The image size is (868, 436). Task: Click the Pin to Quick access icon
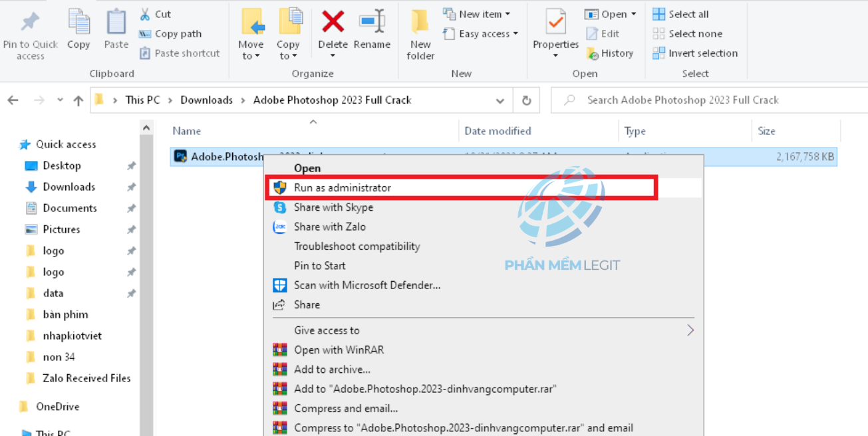[x=30, y=22]
